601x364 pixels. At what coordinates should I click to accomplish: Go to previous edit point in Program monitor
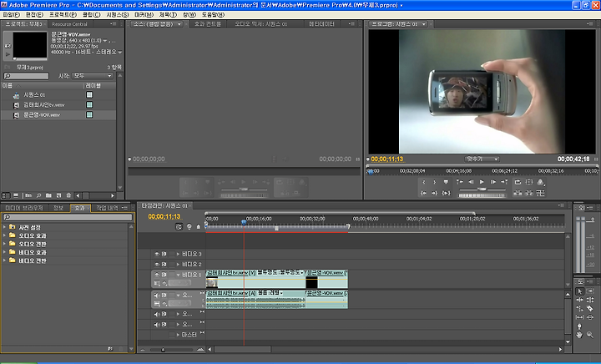tap(460, 182)
